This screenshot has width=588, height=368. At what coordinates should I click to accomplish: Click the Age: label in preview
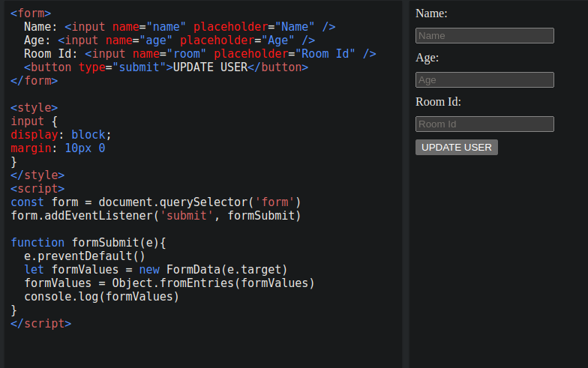point(427,58)
